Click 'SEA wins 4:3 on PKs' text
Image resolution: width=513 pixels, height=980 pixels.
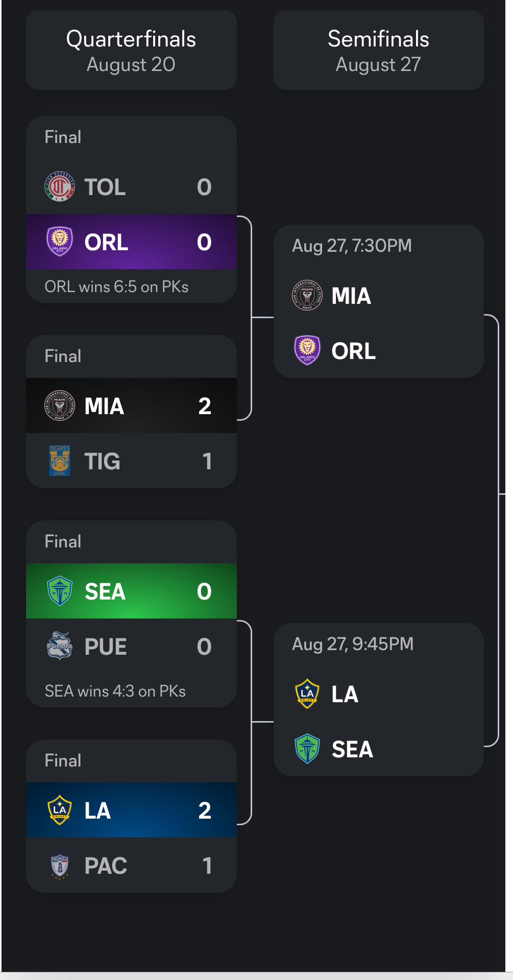115,691
